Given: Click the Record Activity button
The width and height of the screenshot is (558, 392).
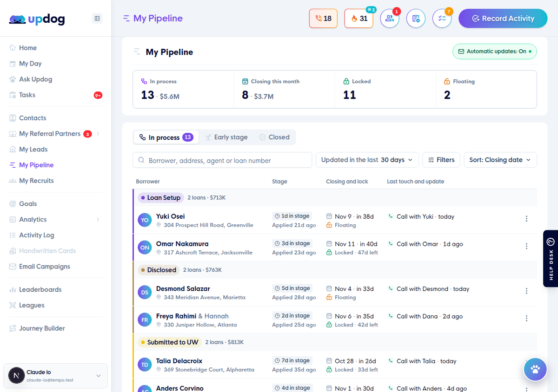Looking at the screenshot, I should 503,19.
